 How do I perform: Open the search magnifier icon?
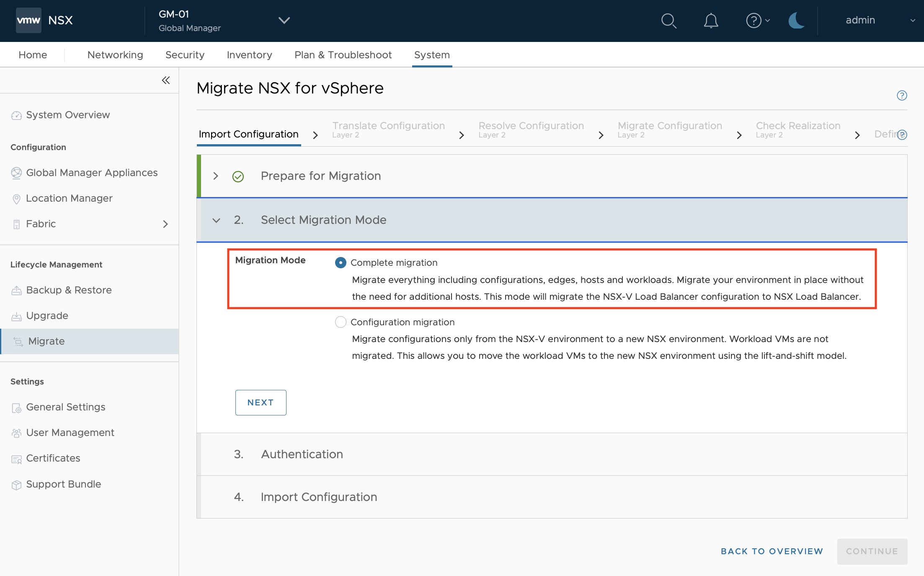[668, 21]
